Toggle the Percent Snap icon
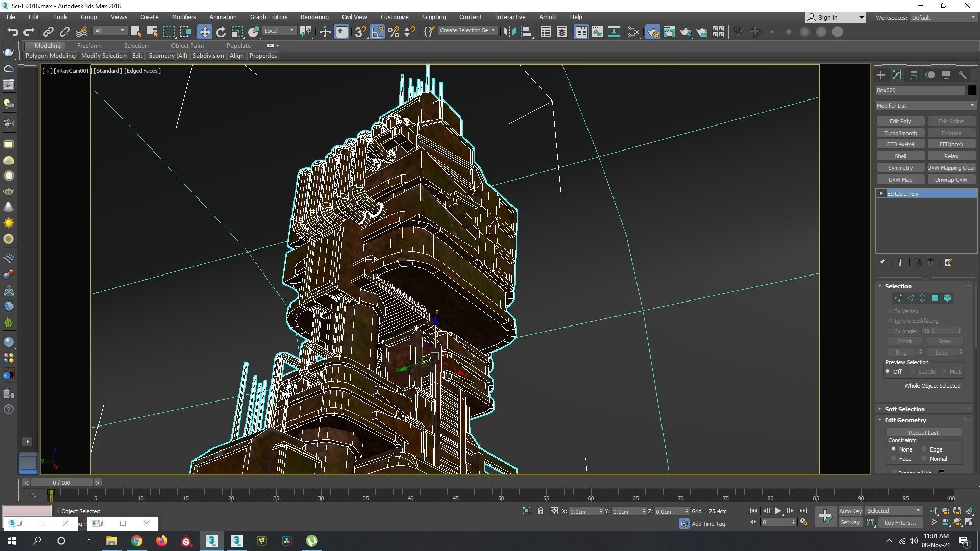 pos(394,32)
